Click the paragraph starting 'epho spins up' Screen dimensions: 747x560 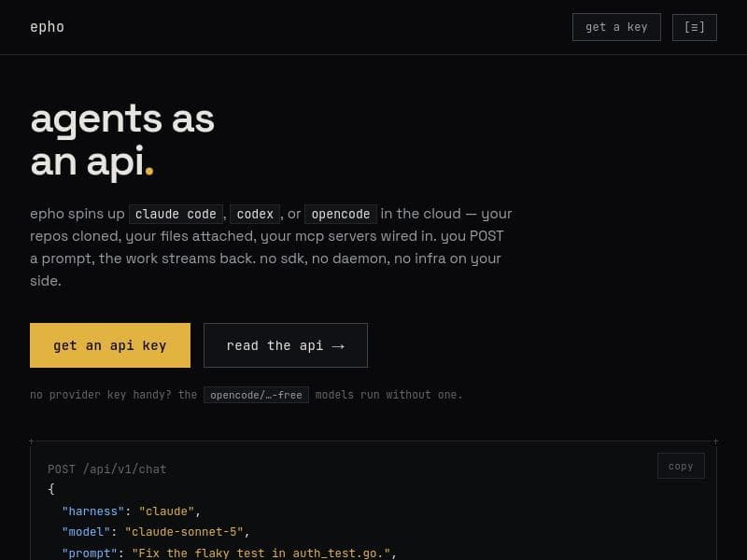pos(271,247)
